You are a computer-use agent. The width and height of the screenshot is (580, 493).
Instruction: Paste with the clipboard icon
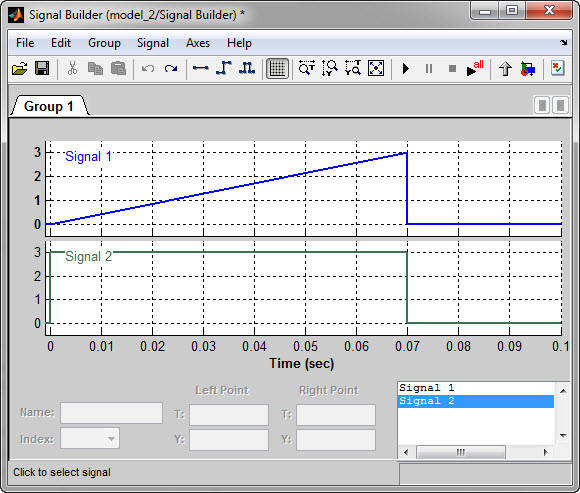tap(118, 68)
